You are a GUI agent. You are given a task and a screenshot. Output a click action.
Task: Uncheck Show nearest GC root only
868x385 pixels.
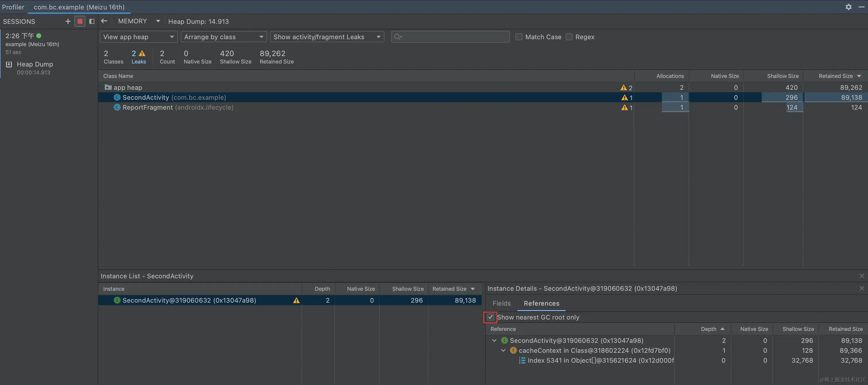point(491,317)
